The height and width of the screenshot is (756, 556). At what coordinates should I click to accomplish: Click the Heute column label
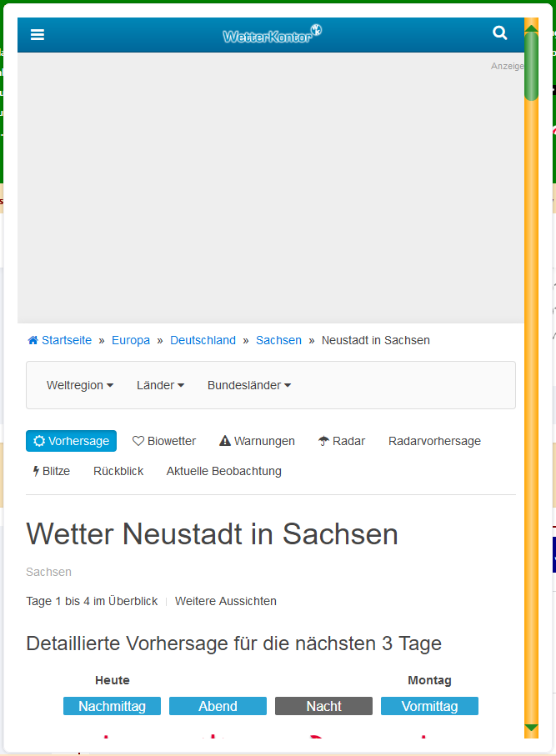[113, 680]
